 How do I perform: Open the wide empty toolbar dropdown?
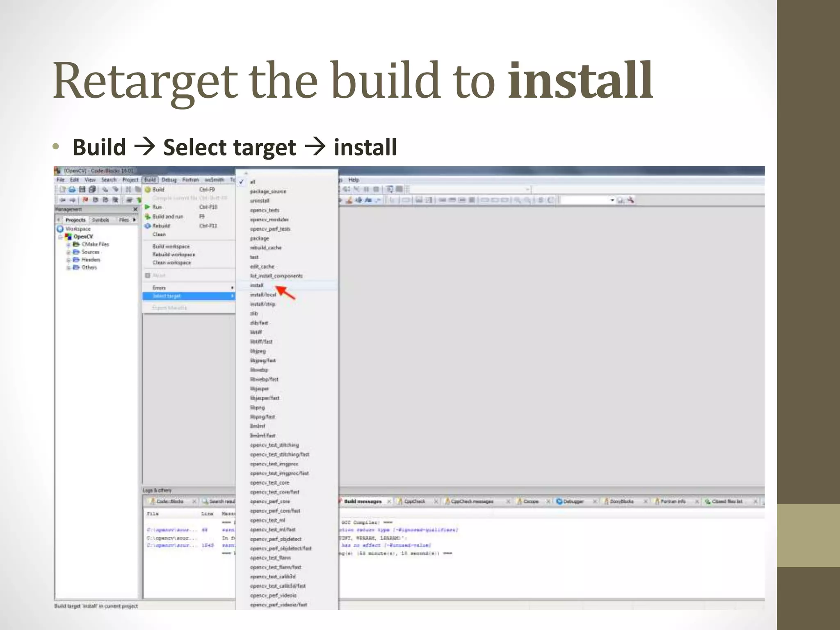(527, 189)
